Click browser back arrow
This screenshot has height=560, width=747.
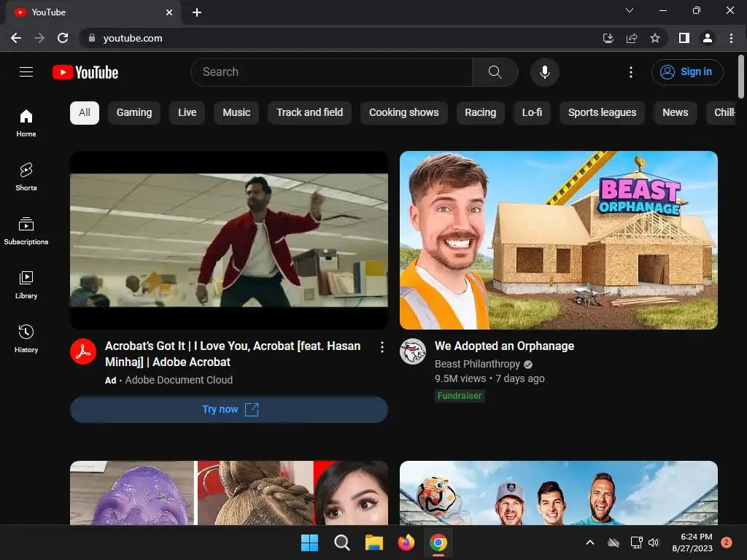(16, 38)
